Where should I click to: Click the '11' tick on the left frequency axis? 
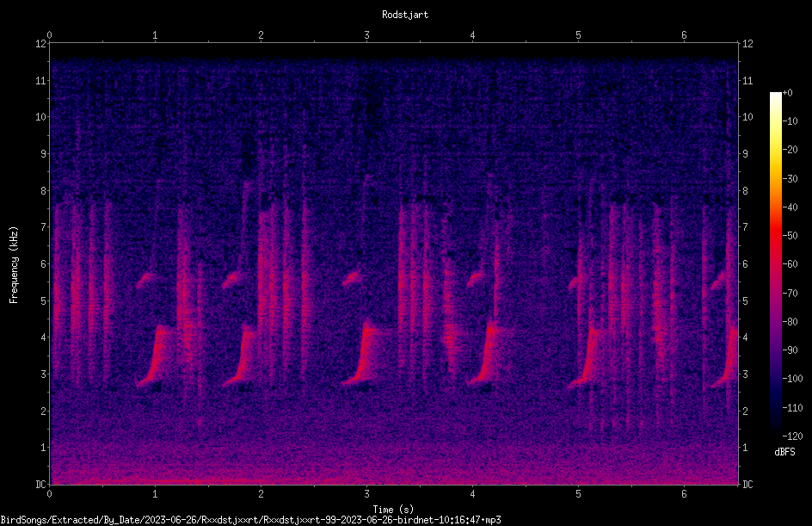(x=41, y=80)
